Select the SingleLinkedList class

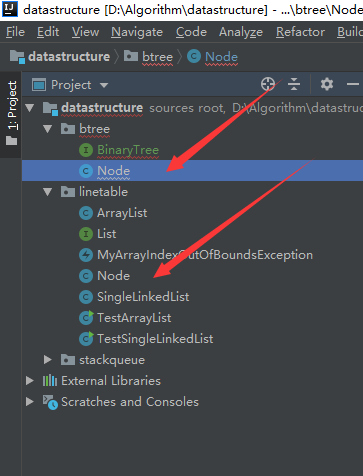pos(143,297)
